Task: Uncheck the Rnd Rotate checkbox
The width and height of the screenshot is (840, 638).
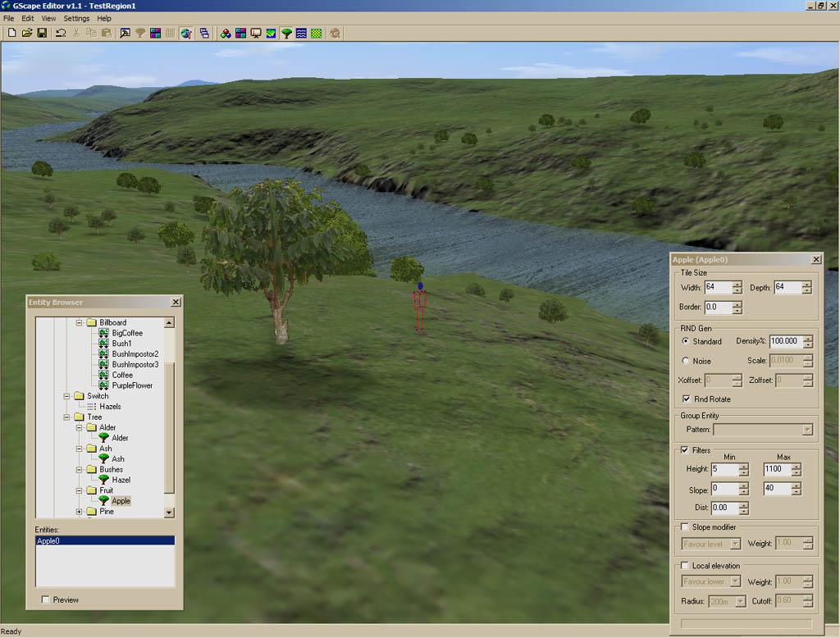Action: coord(687,399)
